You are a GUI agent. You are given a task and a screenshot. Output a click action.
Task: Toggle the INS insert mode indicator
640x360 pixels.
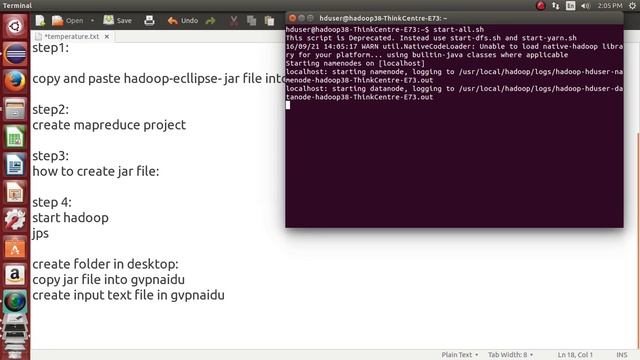tap(622, 355)
